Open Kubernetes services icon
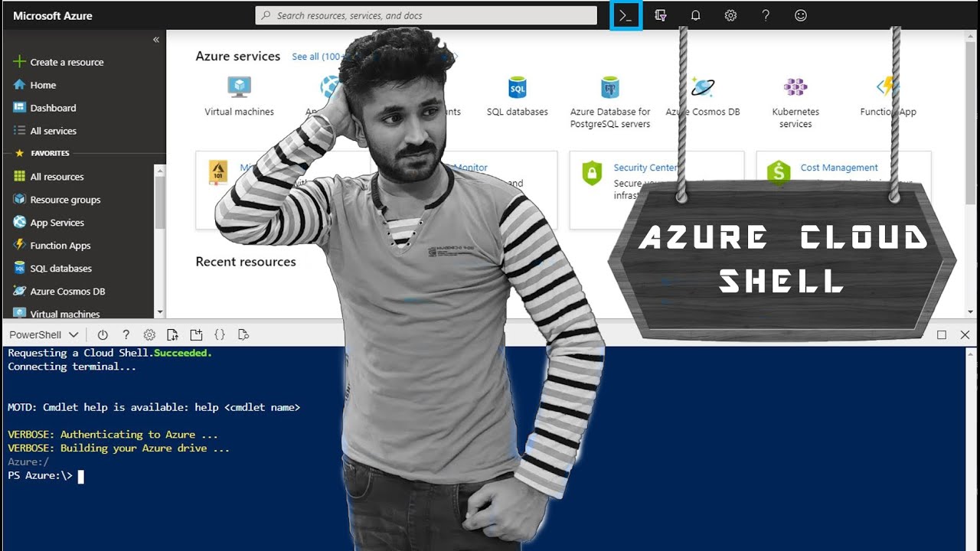The image size is (980, 551). pos(795,86)
